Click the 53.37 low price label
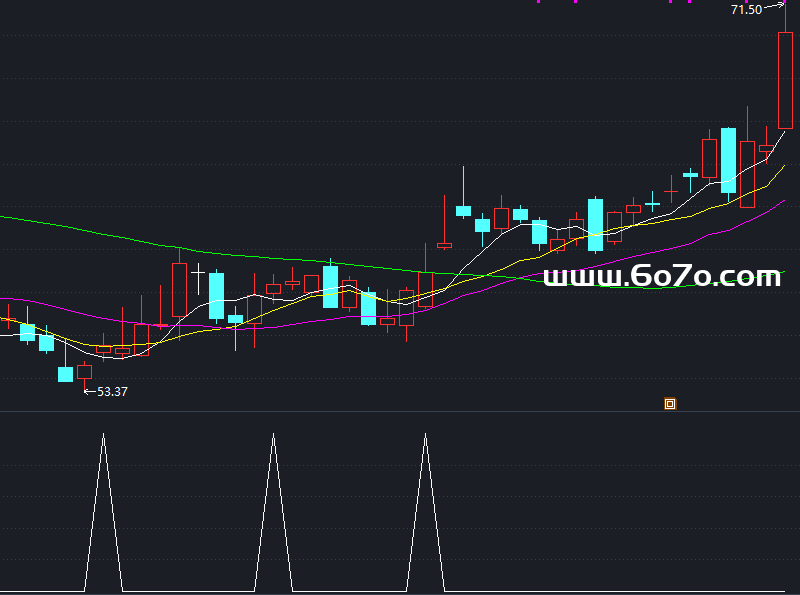The height and width of the screenshot is (595, 800). (x=112, y=392)
